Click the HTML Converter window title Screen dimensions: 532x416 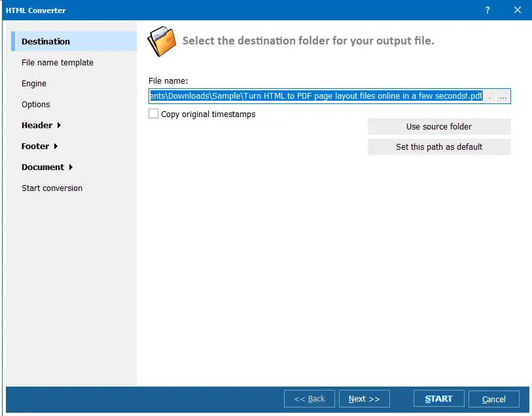(x=35, y=10)
